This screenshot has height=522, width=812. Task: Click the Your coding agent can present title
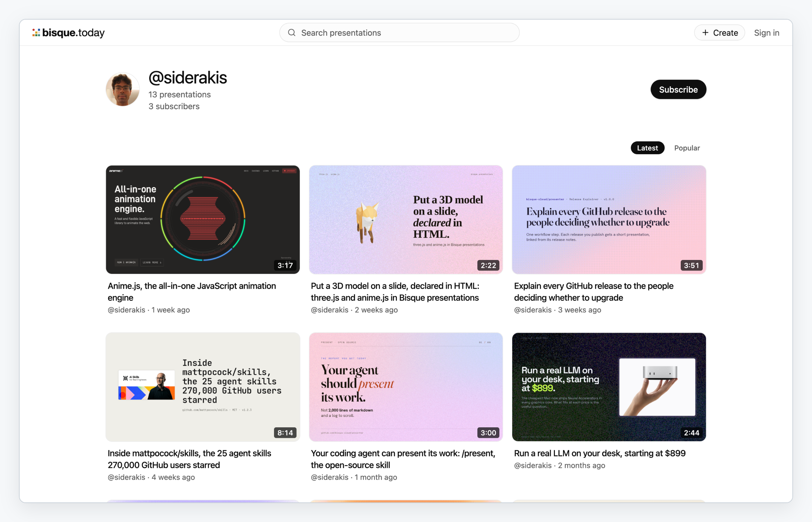pos(403,459)
